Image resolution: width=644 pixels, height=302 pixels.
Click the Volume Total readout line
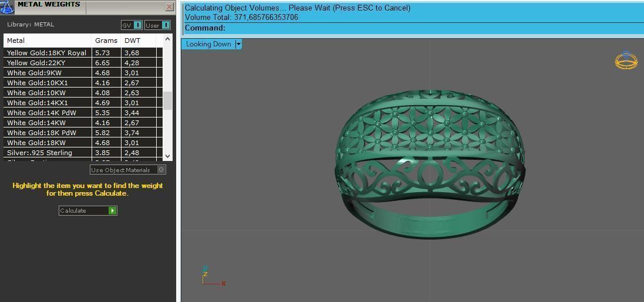[241, 17]
